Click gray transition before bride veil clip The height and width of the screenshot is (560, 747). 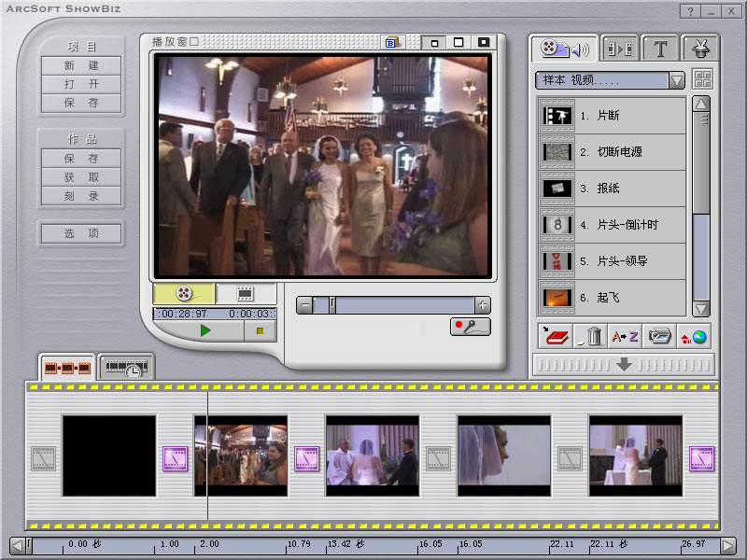coord(438,458)
